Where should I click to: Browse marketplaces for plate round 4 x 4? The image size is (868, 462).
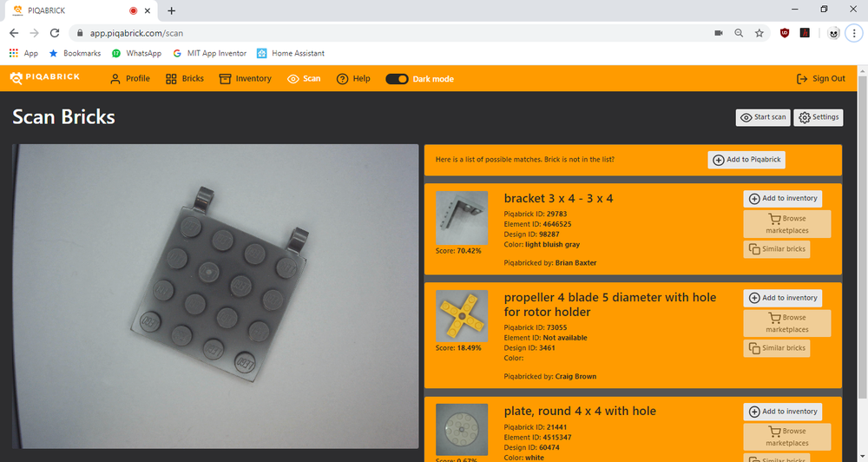pos(787,437)
